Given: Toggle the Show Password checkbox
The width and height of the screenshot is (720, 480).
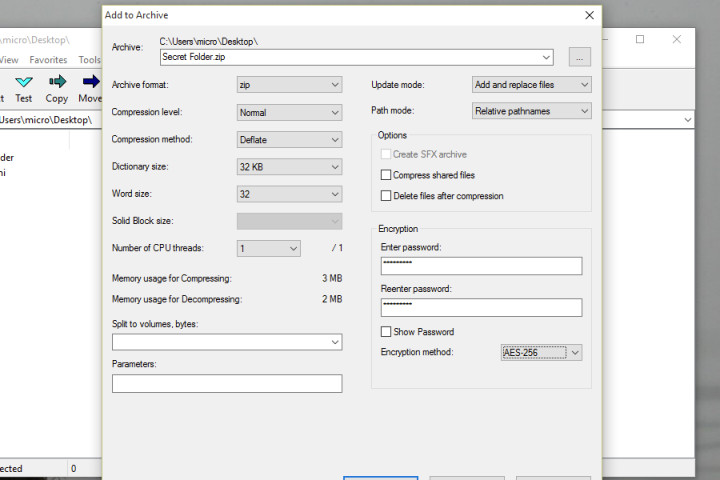Looking at the screenshot, I should pyautogui.click(x=386, y=332).
